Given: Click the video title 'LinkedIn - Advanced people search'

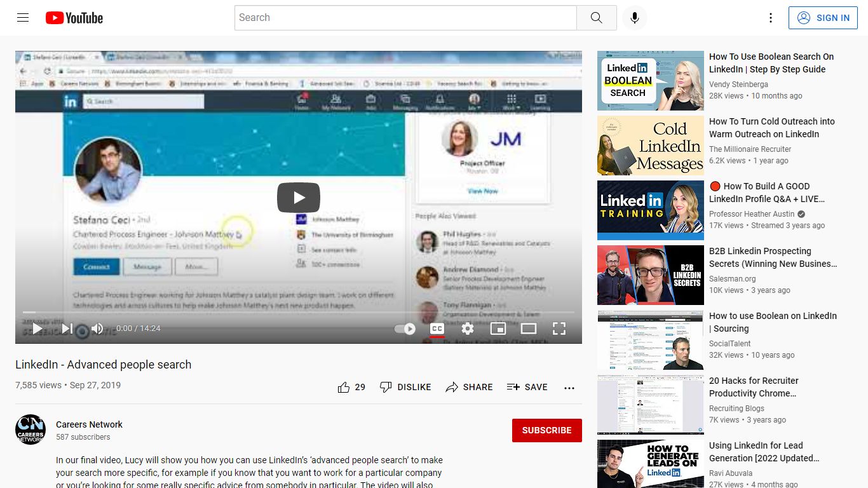Looking at the screenshot, I should (103, 365).
